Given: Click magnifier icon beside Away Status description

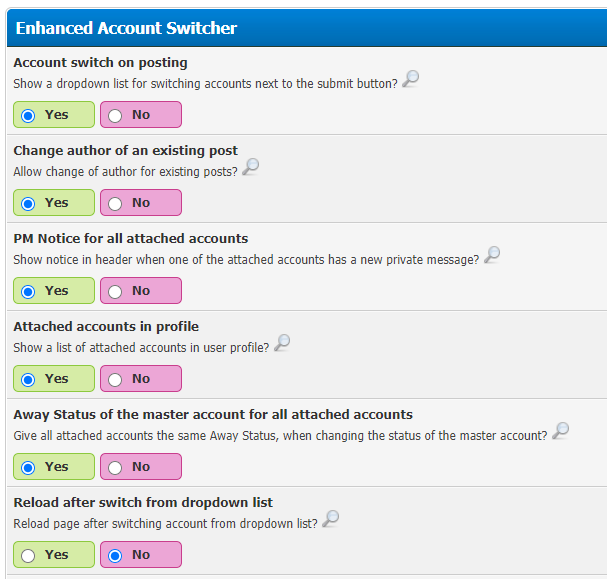Looking at the screenshot, I should (560, 430).
